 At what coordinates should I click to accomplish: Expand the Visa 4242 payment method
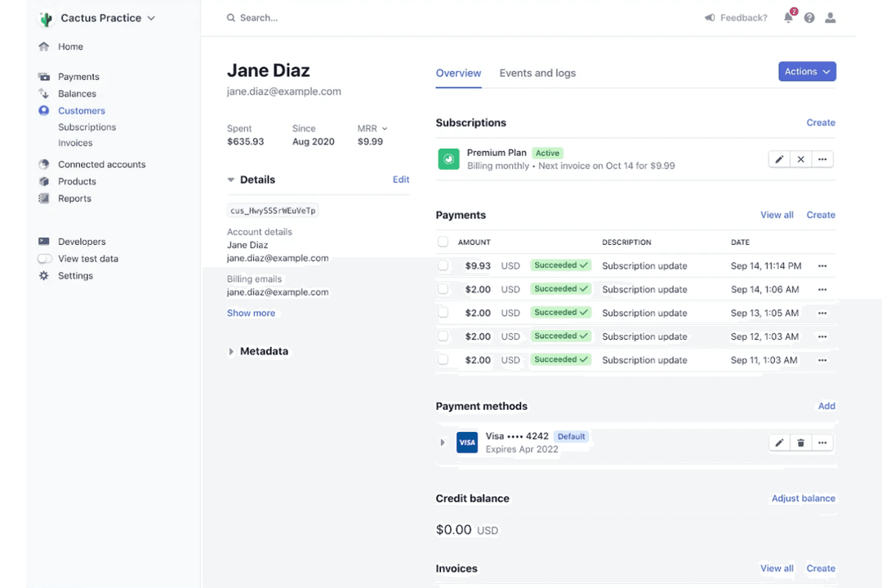[443, 443]
